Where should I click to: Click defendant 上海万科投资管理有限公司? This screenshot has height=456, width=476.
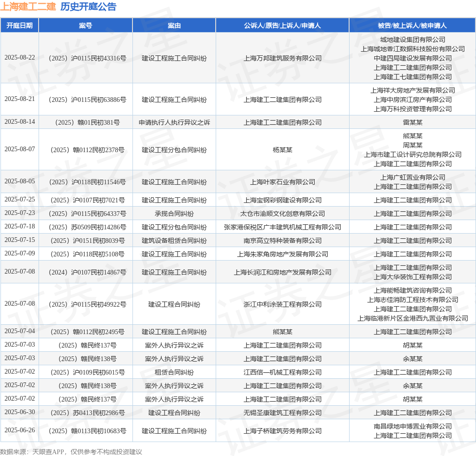tap(413, 109)
